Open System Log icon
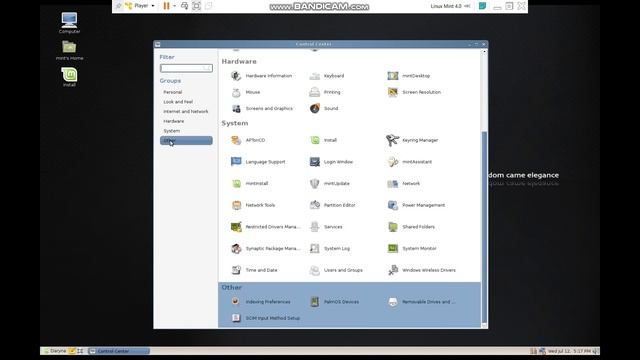640x360 pixels. tap(314, 248)
